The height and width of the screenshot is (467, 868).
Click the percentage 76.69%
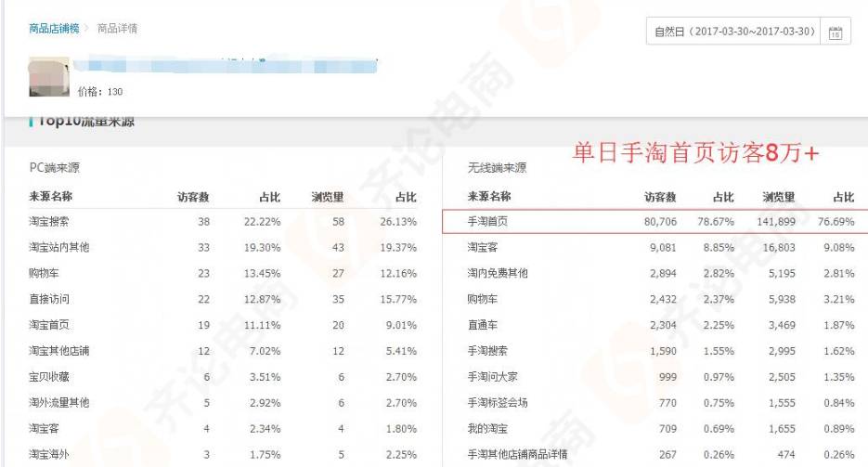click(836, 221)
